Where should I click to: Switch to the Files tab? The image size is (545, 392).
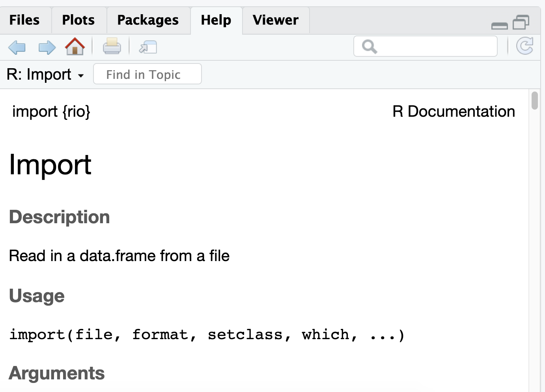tap(24, 20)
